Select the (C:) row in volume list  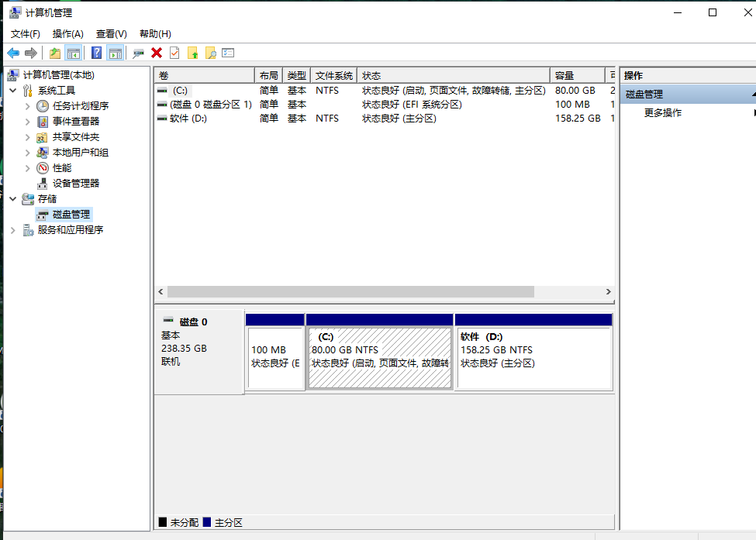(x=179, y=91)
